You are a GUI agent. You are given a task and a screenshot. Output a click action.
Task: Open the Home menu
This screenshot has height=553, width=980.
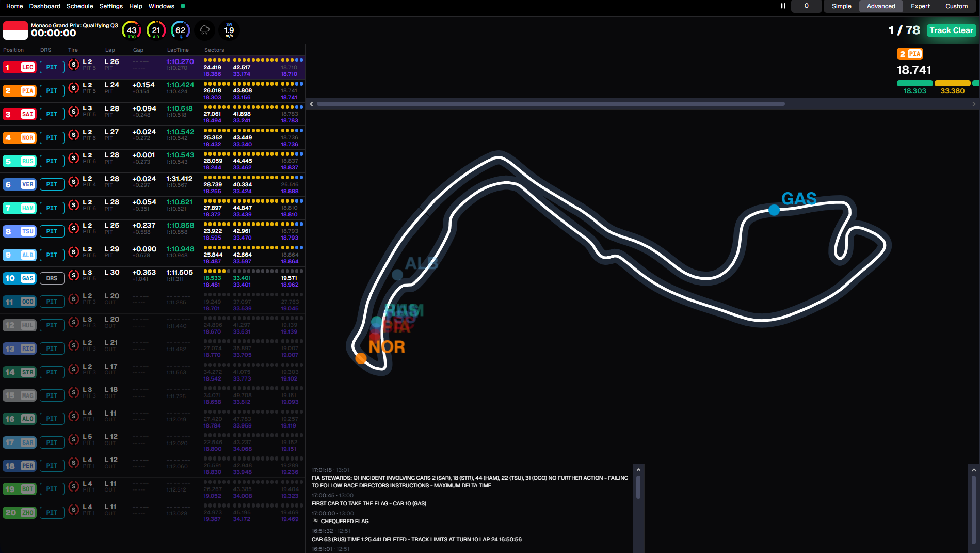pyautogui.click(x=14, y=6)
